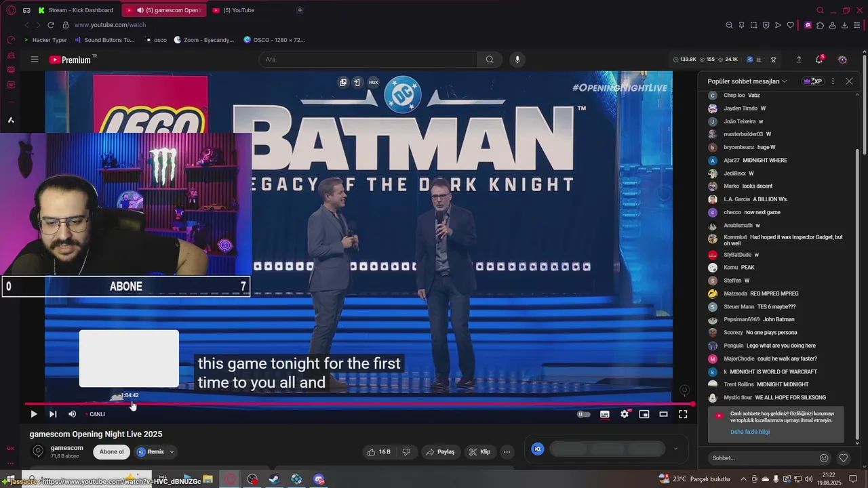Viewport: 868px width, 488px height.
Task: Open more actions menu beside Klip
Action: click(507, 452)
